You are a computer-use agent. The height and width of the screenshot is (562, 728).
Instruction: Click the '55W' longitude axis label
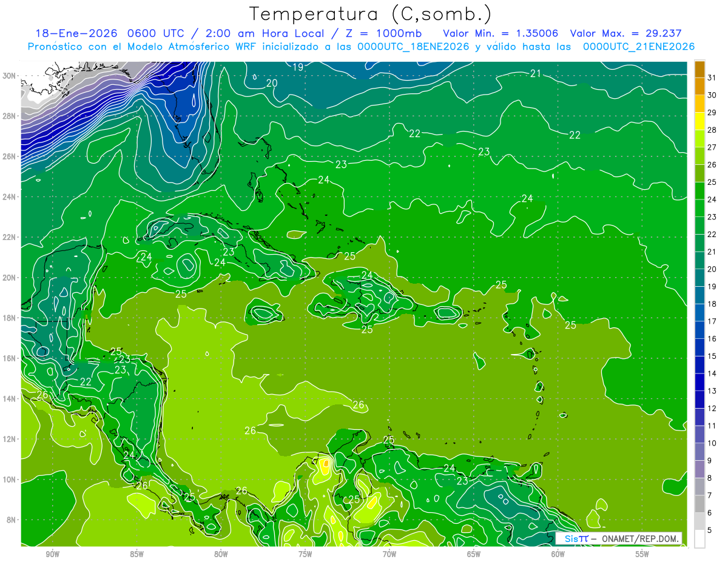(x=642, y=554)
